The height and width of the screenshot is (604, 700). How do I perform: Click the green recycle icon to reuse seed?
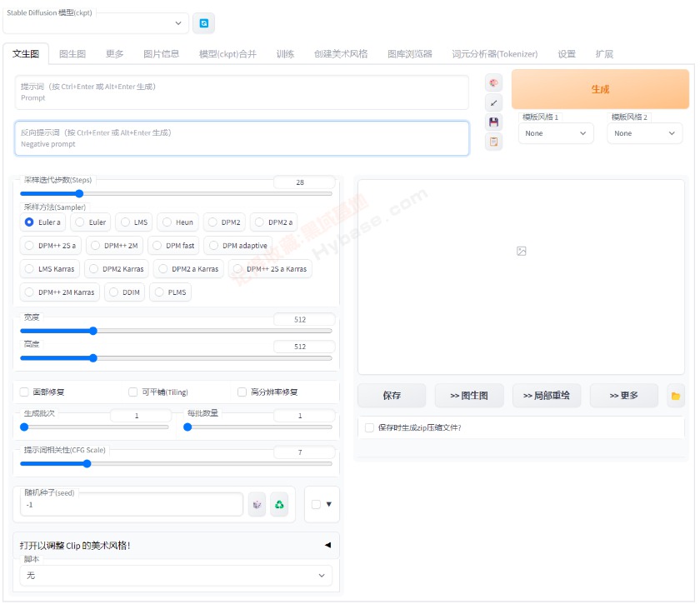click(279, 504)
